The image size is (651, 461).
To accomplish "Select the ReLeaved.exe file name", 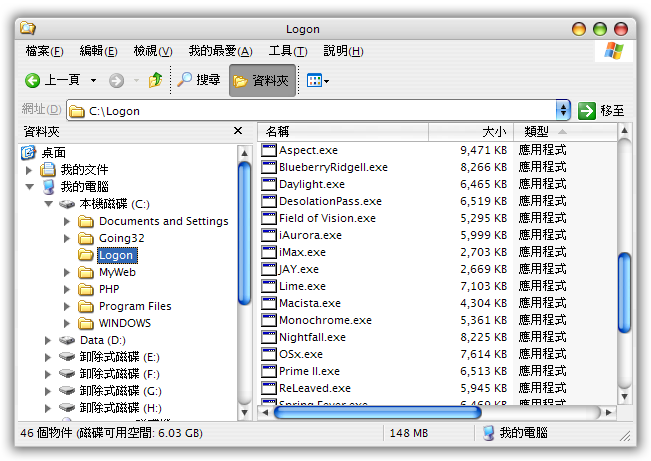I will click(x=315, y=388).
